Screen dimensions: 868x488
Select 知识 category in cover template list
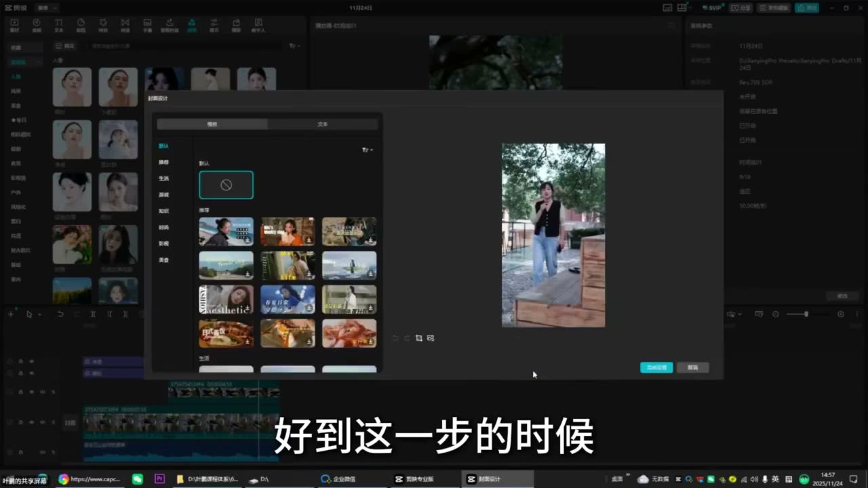coord(163,211)
